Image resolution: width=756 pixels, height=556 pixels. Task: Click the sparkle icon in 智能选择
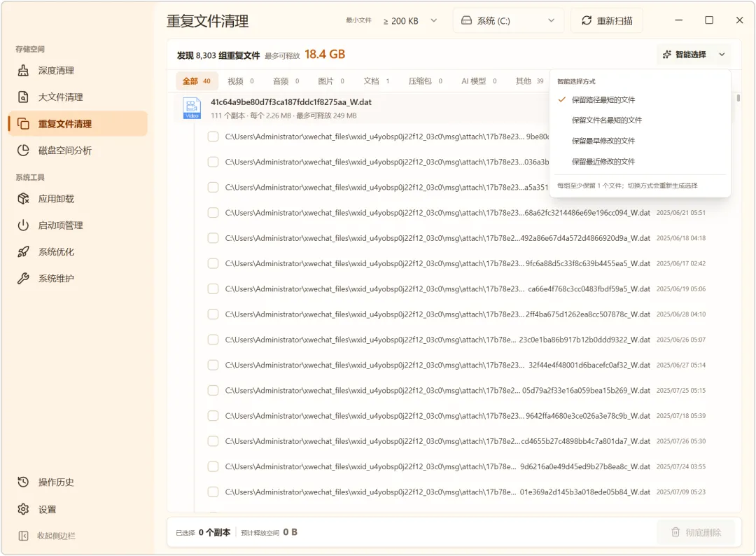tap(667, 55)
